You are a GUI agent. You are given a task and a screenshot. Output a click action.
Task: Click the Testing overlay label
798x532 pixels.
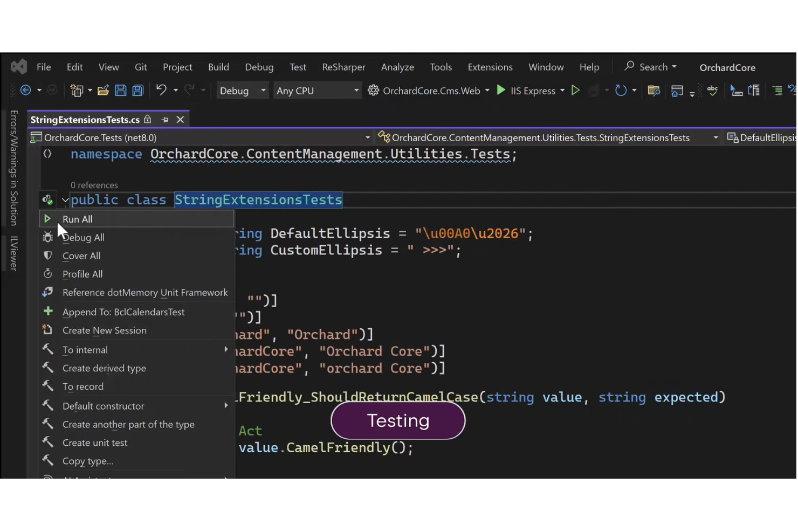tap(398, 420)
